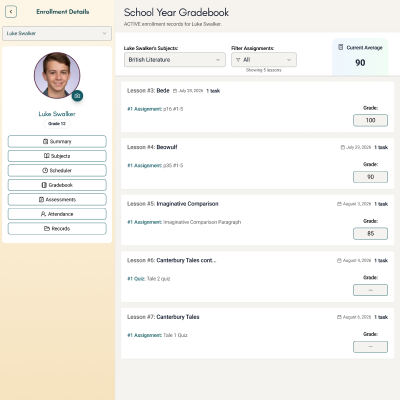
Task: Open the Scheduler section
Action: pyautogui.click(x=57, y=170)
